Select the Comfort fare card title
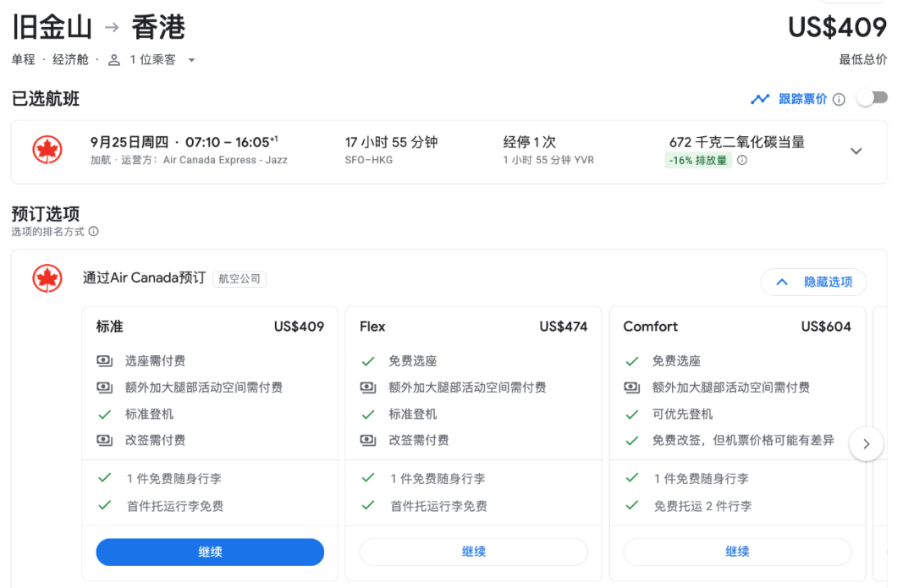Image resolution: width=914 pixels, height=588 pixels. (650, 327)
